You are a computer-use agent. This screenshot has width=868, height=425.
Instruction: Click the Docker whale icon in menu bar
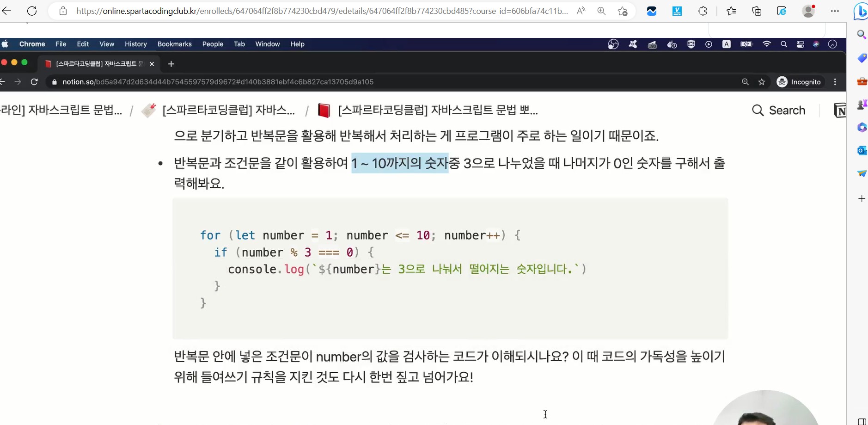coord(672,44)
